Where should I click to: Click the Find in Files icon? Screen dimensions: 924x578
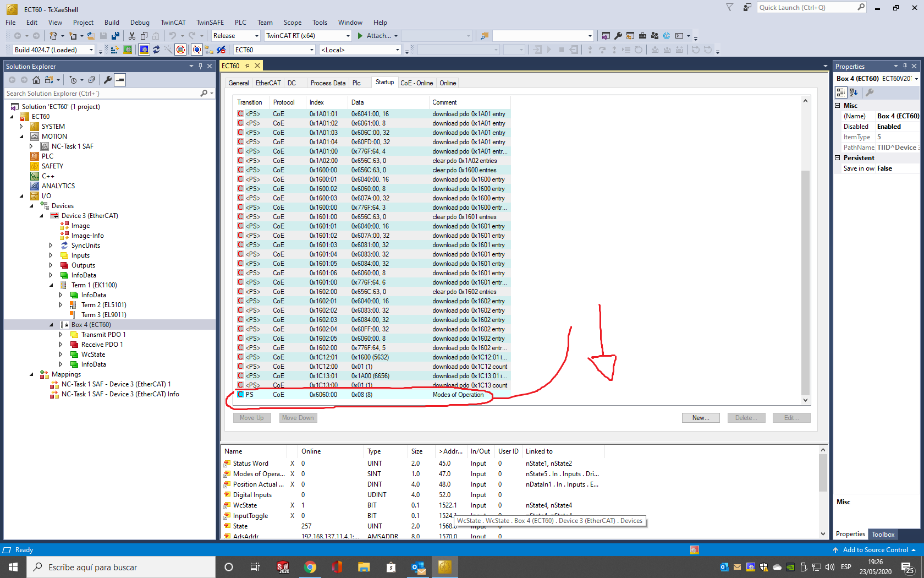[485, 36]
